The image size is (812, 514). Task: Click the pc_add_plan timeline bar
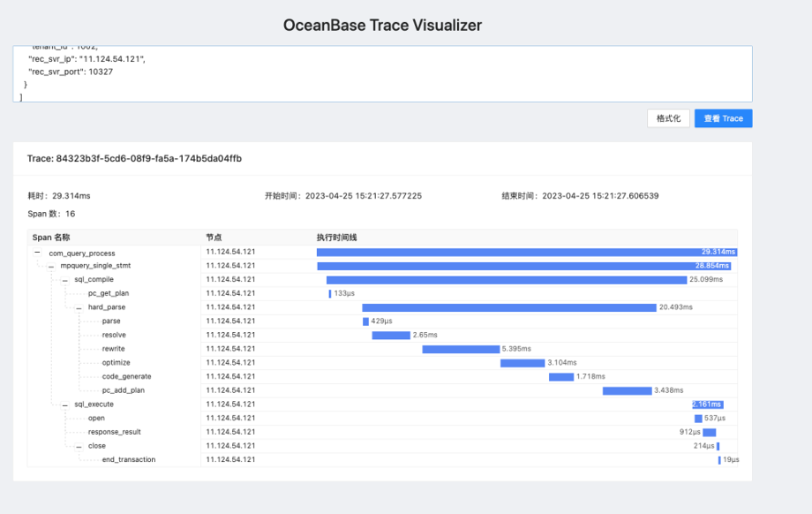(x=627, y=390)
